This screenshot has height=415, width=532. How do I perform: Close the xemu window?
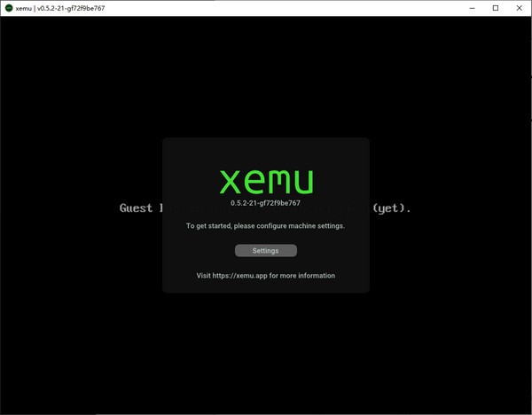point(519,8)
